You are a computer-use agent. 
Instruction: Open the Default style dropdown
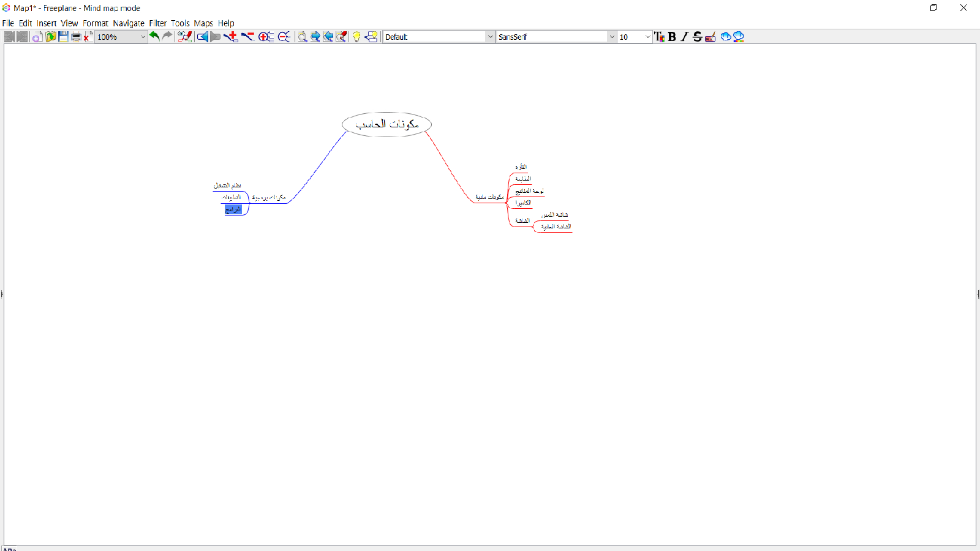click(x=490, y=37)
